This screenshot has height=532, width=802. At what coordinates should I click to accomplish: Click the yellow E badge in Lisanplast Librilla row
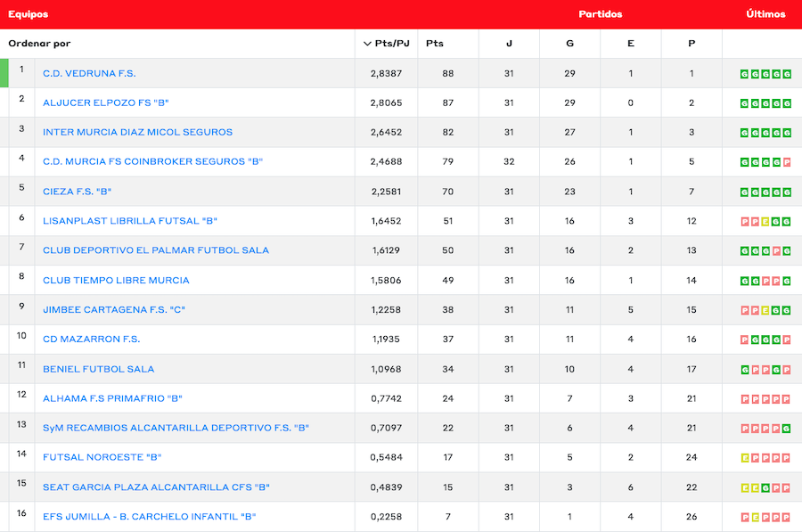(765, 222)
